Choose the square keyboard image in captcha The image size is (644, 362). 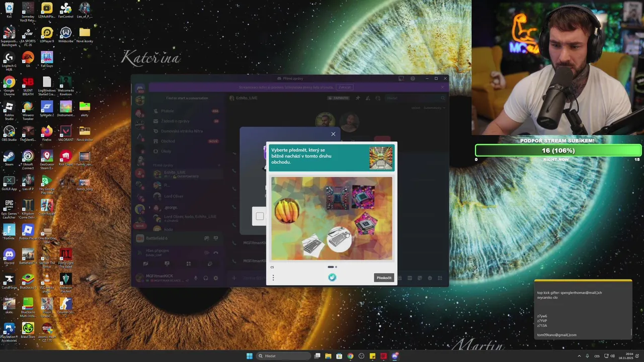(x=312, y=246)
